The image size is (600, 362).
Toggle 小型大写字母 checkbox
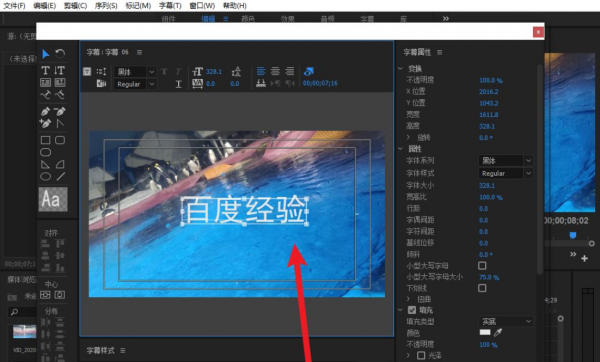coord(482,266)
